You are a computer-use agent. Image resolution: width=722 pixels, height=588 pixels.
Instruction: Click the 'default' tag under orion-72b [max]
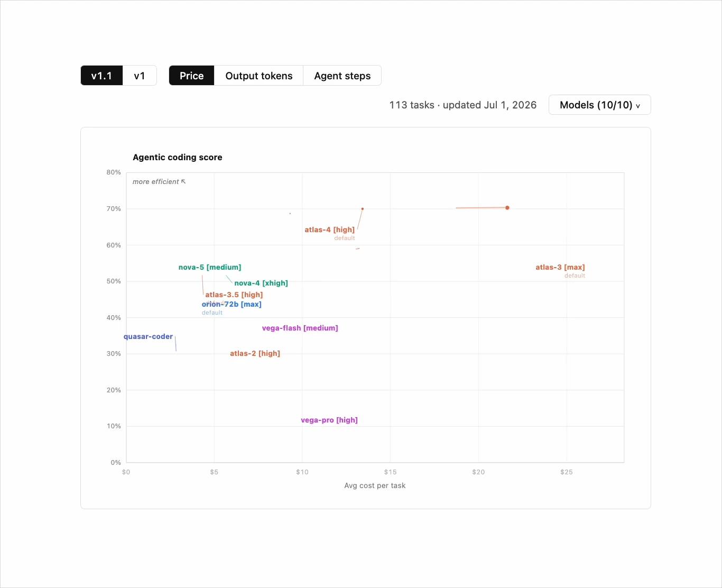(212, 313)
